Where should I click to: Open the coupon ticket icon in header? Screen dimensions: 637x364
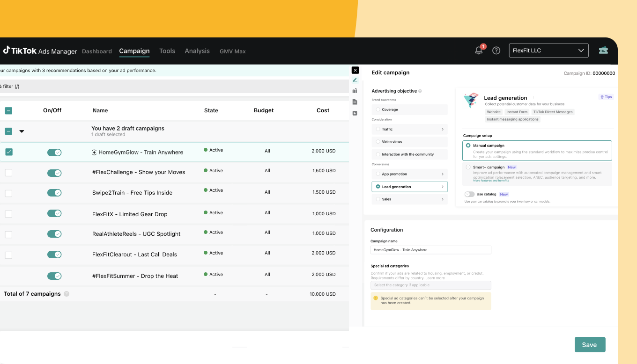click(x=603, y=51)
